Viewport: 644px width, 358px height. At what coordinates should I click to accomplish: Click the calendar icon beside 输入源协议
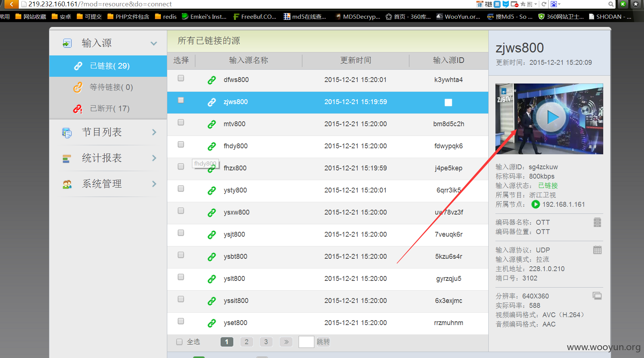[597, 250]
